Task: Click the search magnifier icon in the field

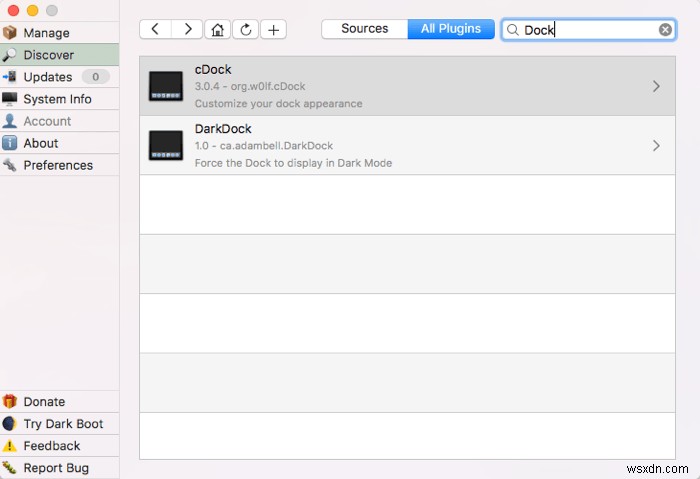Action: tap(513, 30)
